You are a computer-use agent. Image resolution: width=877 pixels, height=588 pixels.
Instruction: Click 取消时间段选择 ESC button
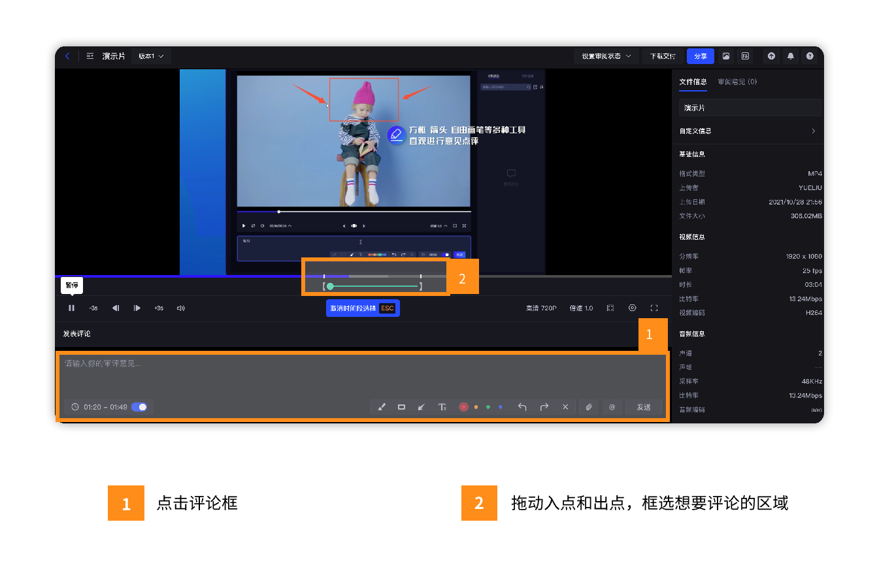tap(363, 308)
